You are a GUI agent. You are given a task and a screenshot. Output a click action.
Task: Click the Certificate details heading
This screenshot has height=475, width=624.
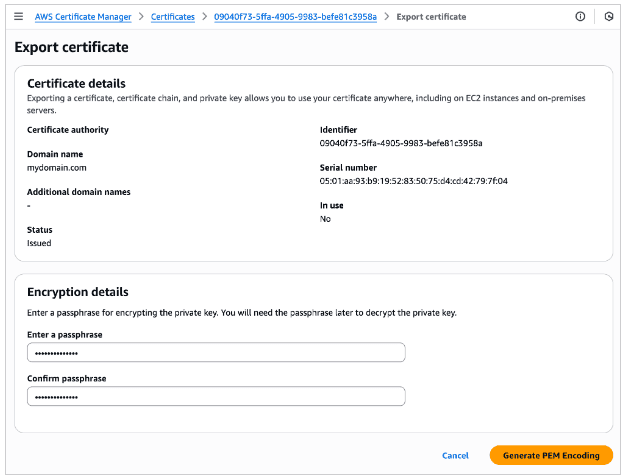tap(76, 84)
